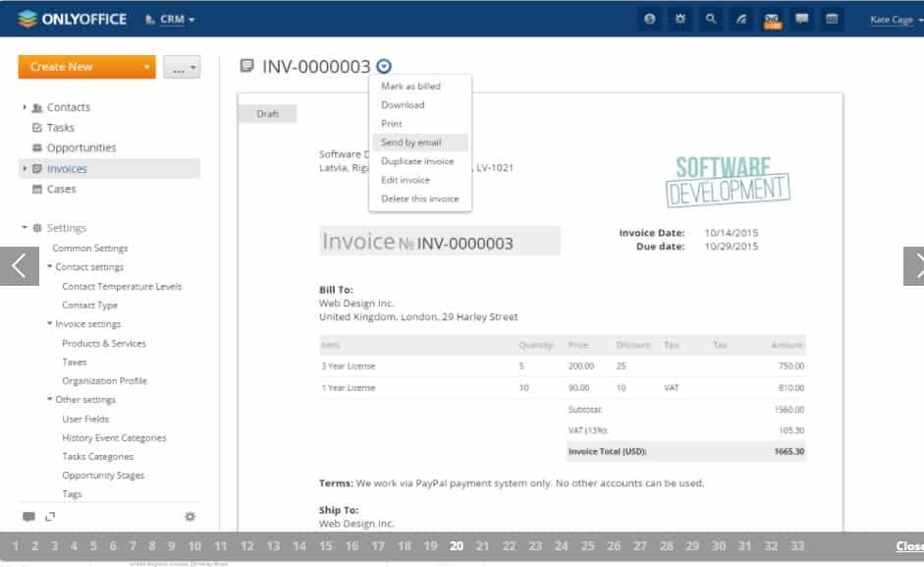Open the feed icon in top bar
This screenshot has height=567, width=924.
point(741,19)
